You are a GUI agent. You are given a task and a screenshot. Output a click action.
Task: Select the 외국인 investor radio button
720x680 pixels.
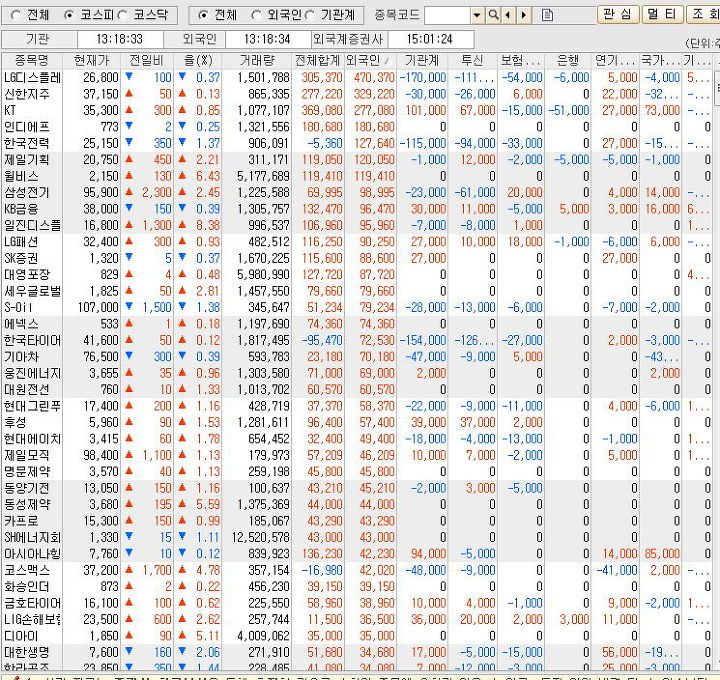(x=256, y=15)
